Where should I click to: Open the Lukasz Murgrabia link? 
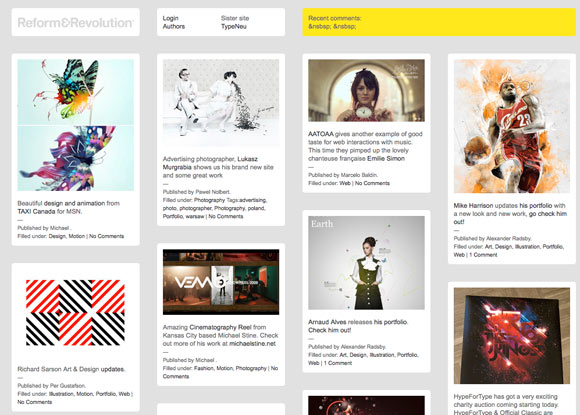pyautogui.click(x=210, y=163)
